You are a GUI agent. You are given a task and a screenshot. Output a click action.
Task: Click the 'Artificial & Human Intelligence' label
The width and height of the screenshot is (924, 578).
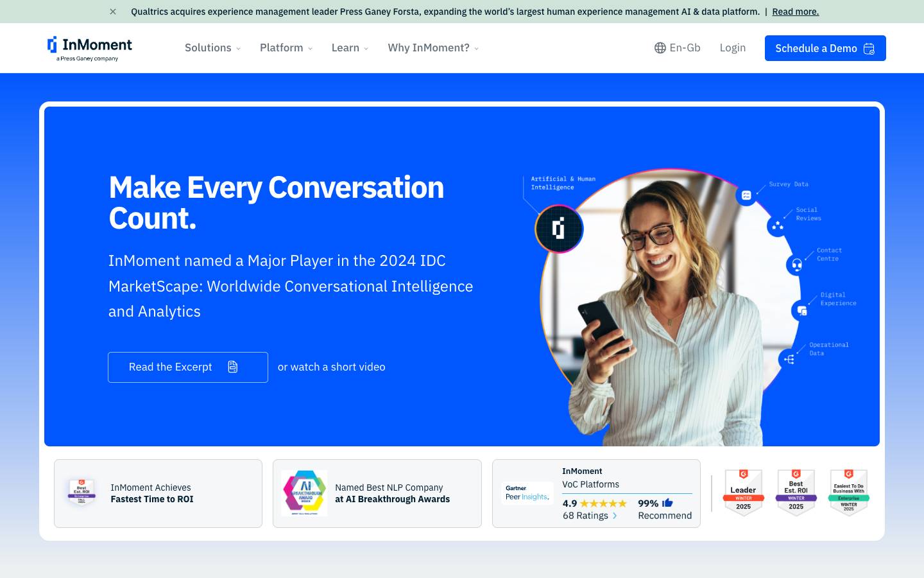[563, 183]
